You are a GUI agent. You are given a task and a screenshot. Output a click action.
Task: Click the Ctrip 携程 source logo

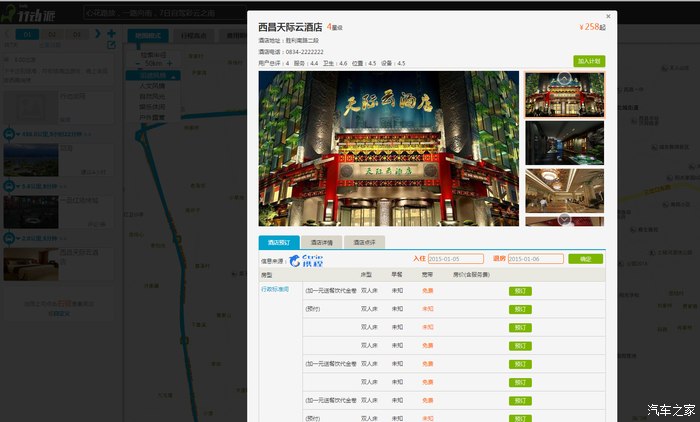[x=308, y=260]
